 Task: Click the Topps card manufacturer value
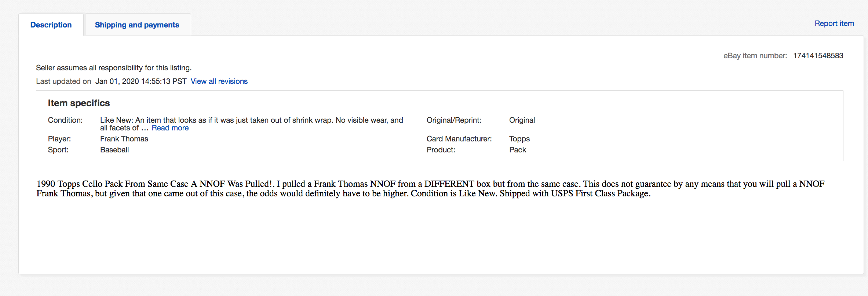point(519,139)
